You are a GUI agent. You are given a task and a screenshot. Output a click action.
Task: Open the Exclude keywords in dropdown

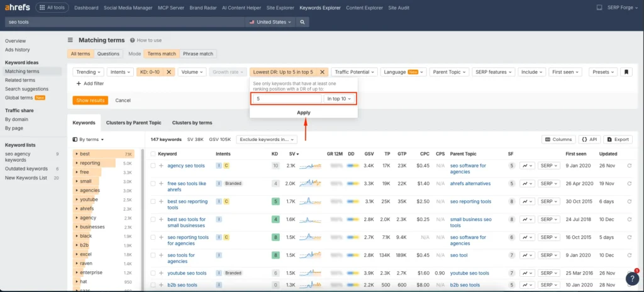coord(267,139)
